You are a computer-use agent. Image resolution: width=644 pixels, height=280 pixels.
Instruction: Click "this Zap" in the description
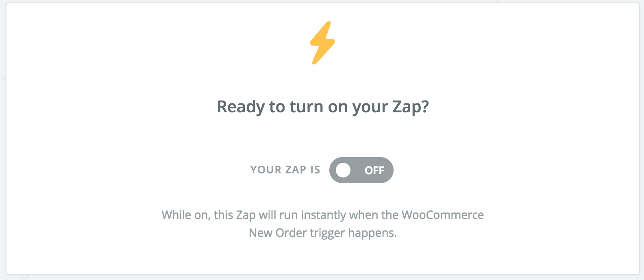pos(235,215)
